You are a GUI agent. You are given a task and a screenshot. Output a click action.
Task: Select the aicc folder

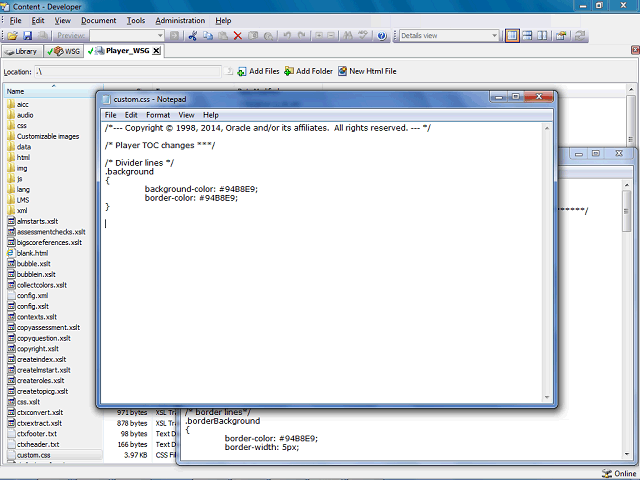pos(22,104)
